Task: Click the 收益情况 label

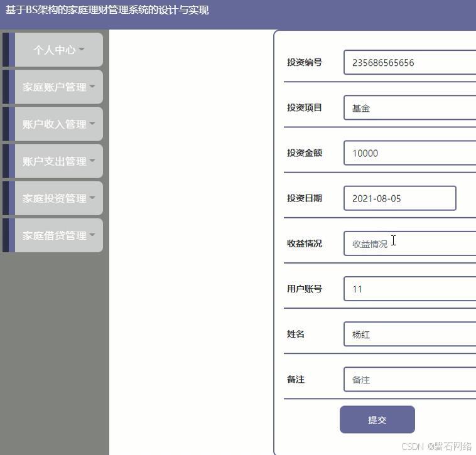Action: pos(305,244)
